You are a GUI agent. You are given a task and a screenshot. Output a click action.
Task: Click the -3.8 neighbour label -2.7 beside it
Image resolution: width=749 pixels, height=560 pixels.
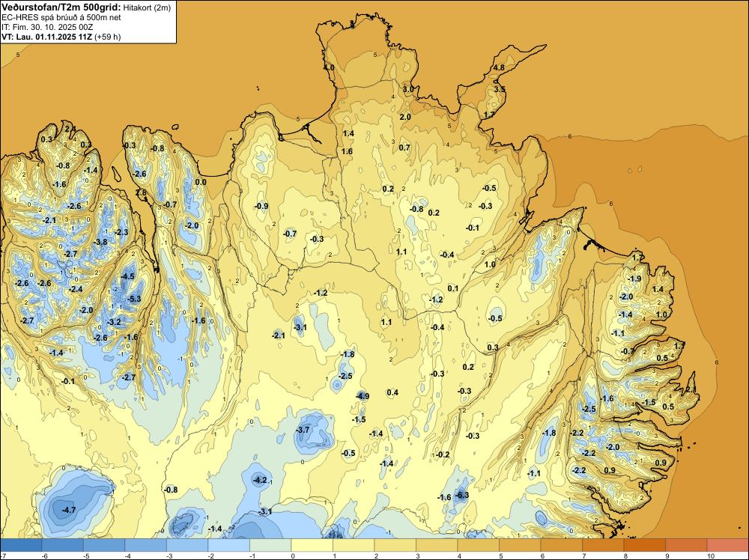tap(70, 254)
